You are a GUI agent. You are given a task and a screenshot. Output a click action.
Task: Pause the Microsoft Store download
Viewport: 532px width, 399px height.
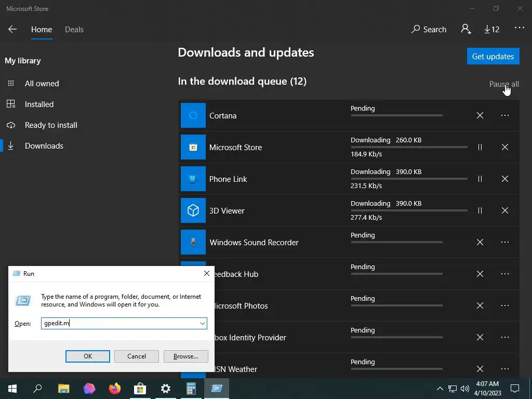point(480,147)
